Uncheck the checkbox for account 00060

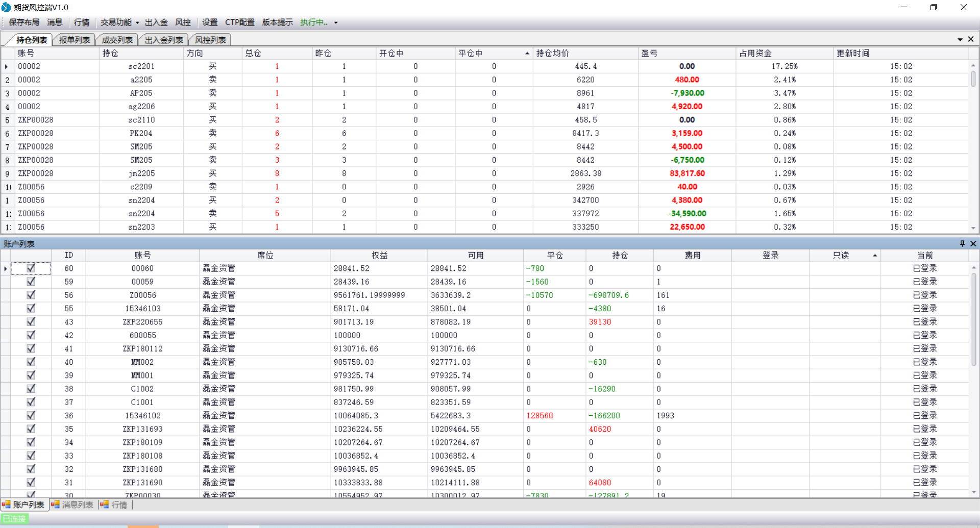tap(31, 268)
